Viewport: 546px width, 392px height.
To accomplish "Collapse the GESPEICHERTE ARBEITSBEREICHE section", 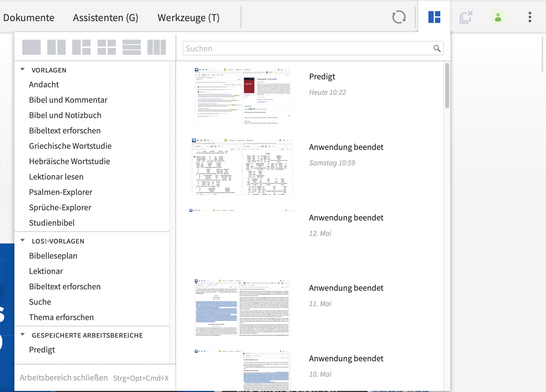I will [x=23, y=335].
